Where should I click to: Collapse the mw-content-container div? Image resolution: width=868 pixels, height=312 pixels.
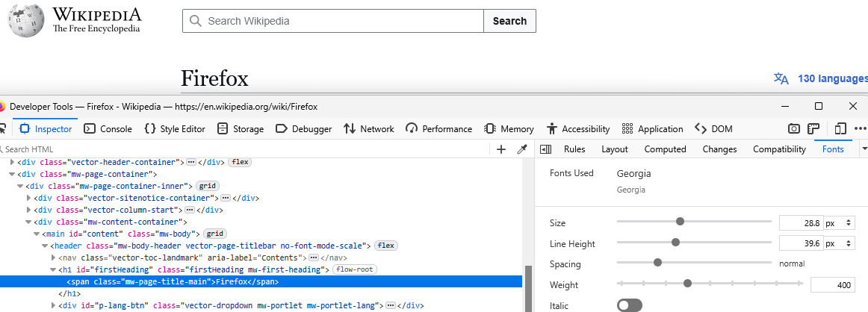pos(29,222)
